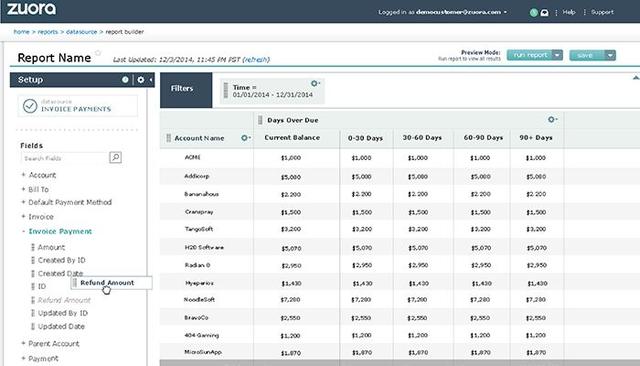The width and height of the screenshot is (640, 366).
Task: Open the run report dropdown arrow
Action: (558, 55)
